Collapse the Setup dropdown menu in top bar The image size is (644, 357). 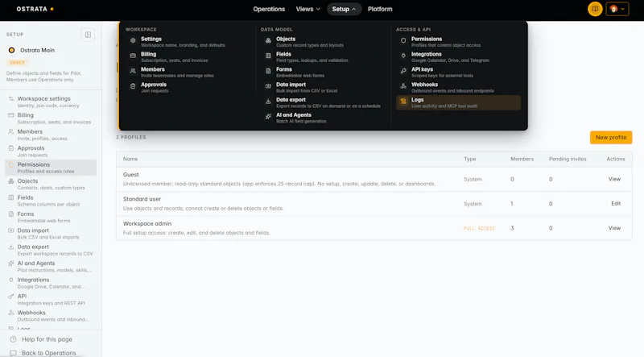point(345,9)
